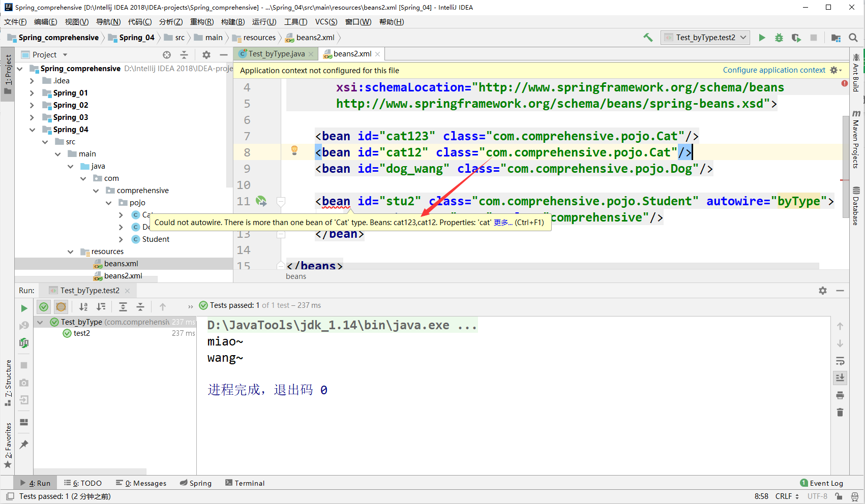The height and width of the screenshot is (504, 865).
Task: Toggle sort tests alphabetically
Action: [x=83, y=307]
